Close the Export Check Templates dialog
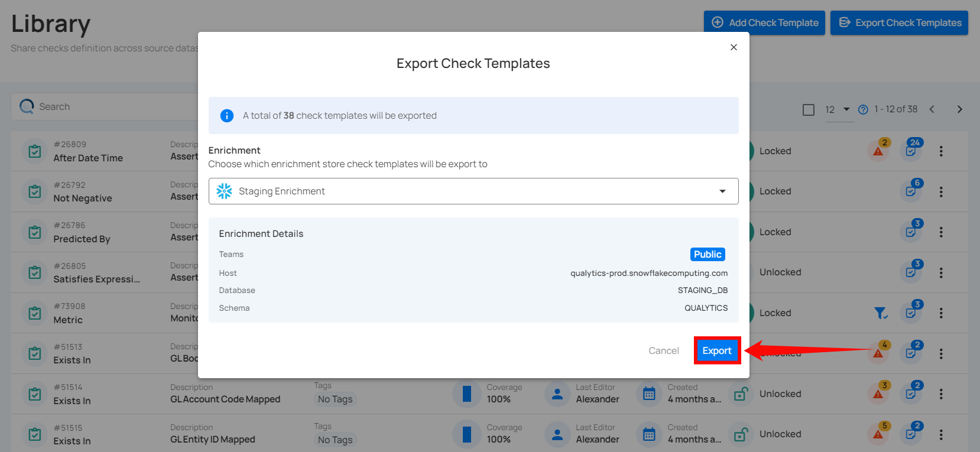Viewport: 980px width, 452px height. [x=734, y=47]
